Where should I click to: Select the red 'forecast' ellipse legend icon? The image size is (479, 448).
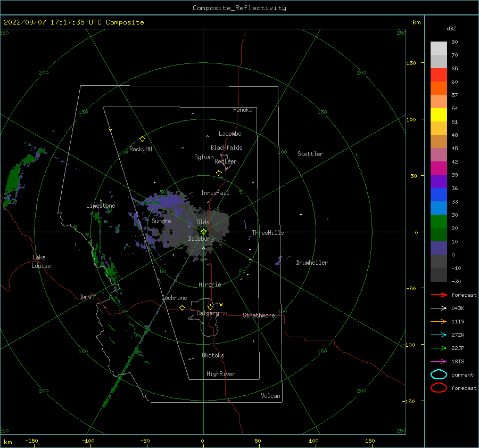(439, 388)
